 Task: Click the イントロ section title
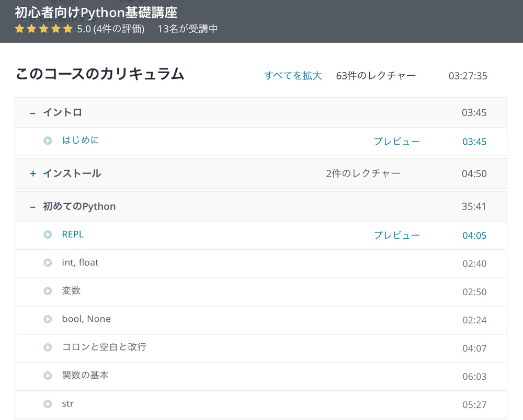tap(62, 113)
